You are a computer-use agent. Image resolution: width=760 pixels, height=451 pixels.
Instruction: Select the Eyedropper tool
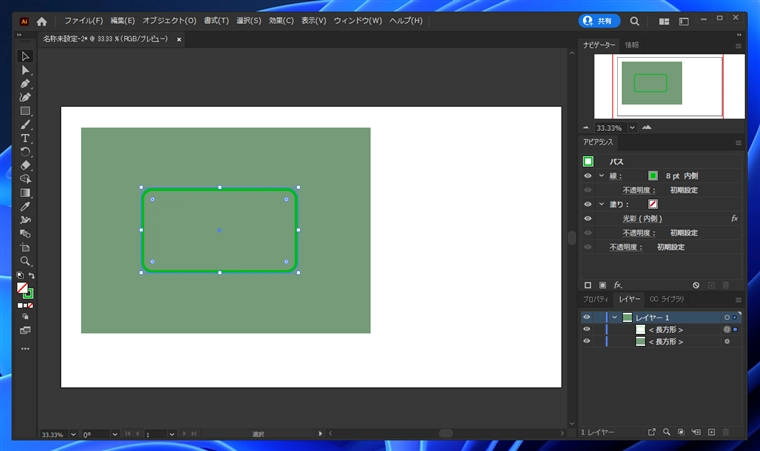(25, 207)
